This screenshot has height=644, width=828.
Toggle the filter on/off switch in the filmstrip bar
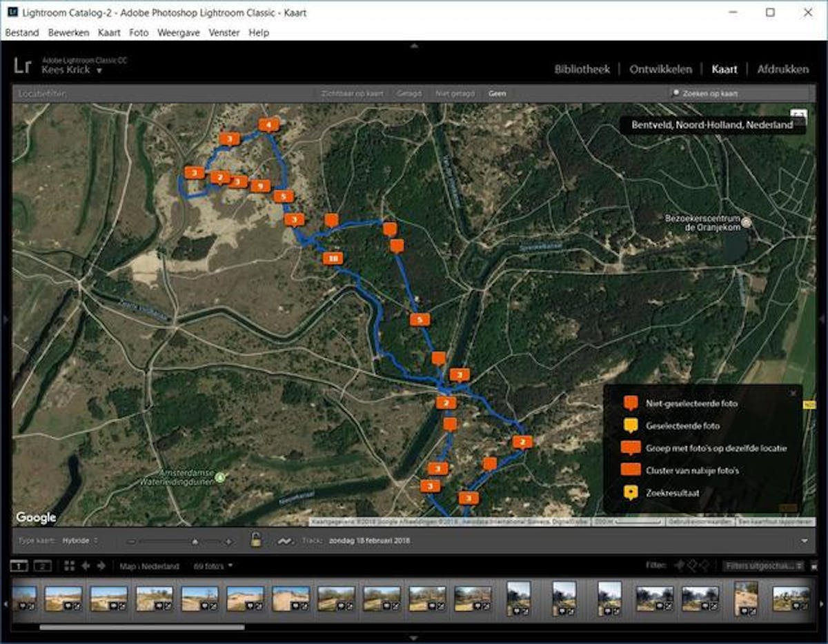pos(815,566)
